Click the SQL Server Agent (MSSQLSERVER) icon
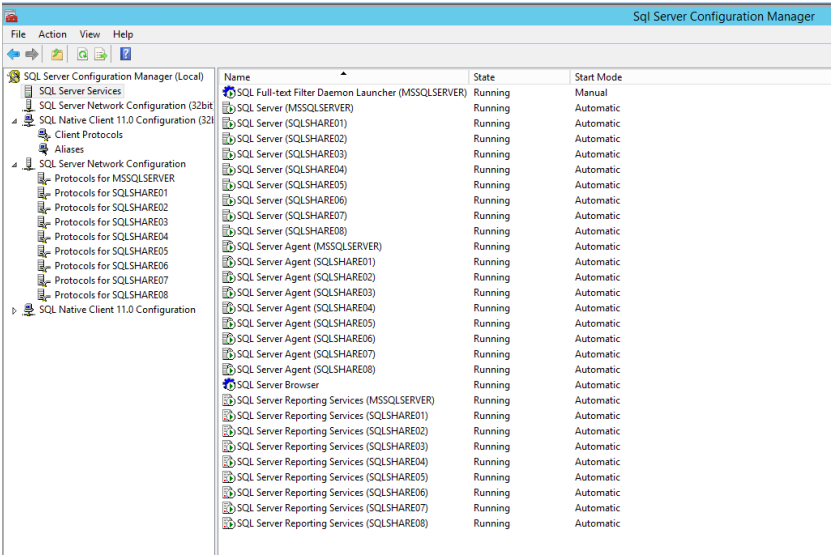Viewport: 833px width, 557px height. 229,247
